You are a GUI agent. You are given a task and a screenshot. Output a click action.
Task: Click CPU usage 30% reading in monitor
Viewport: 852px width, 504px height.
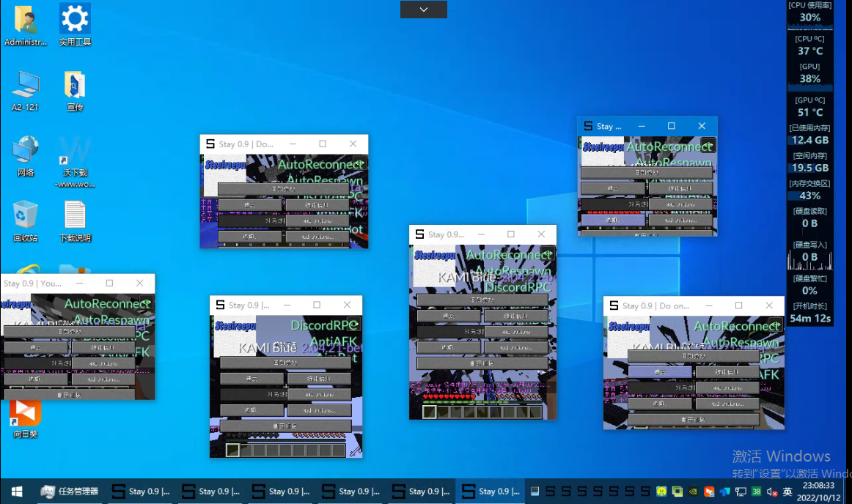[809, 18]
